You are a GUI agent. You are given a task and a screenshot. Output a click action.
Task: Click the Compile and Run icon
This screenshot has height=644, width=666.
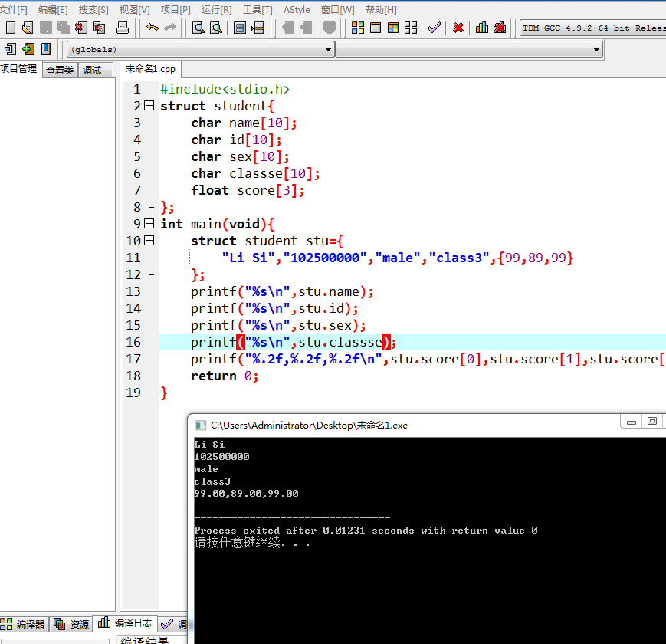[x=393, y=28]
